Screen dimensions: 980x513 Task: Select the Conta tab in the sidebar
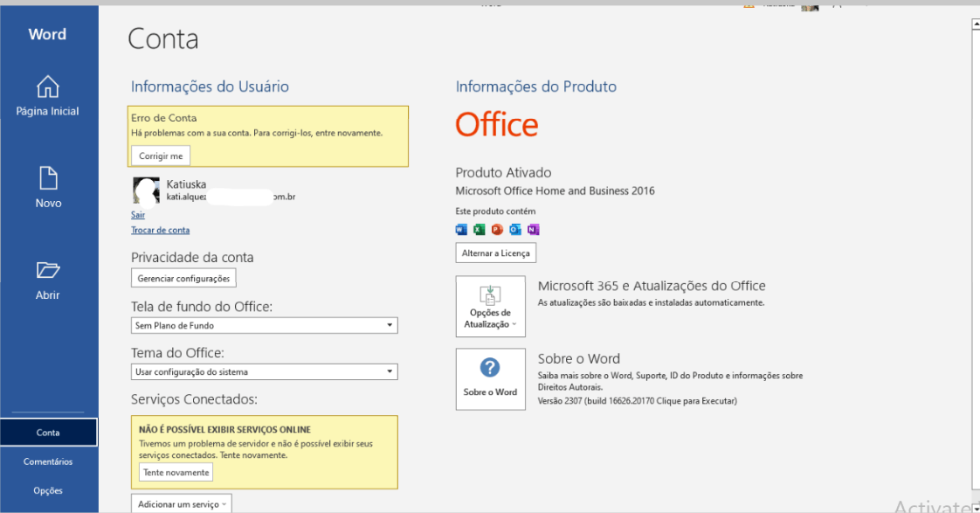pos(48,433)
